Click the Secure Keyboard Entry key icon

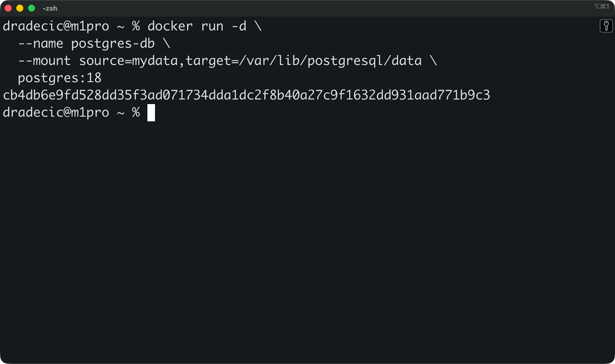[607, 25]
